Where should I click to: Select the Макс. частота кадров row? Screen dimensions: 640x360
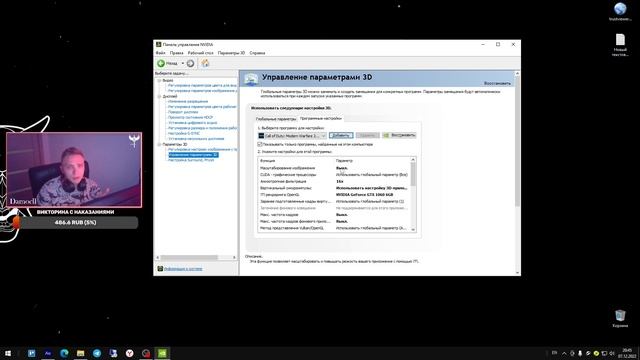coord(334,215)
